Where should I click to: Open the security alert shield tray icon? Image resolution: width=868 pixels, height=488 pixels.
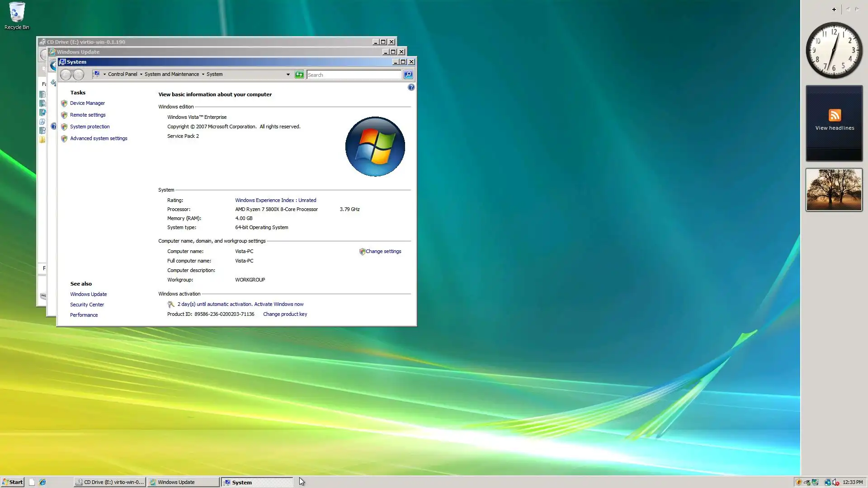pos(799,482)
